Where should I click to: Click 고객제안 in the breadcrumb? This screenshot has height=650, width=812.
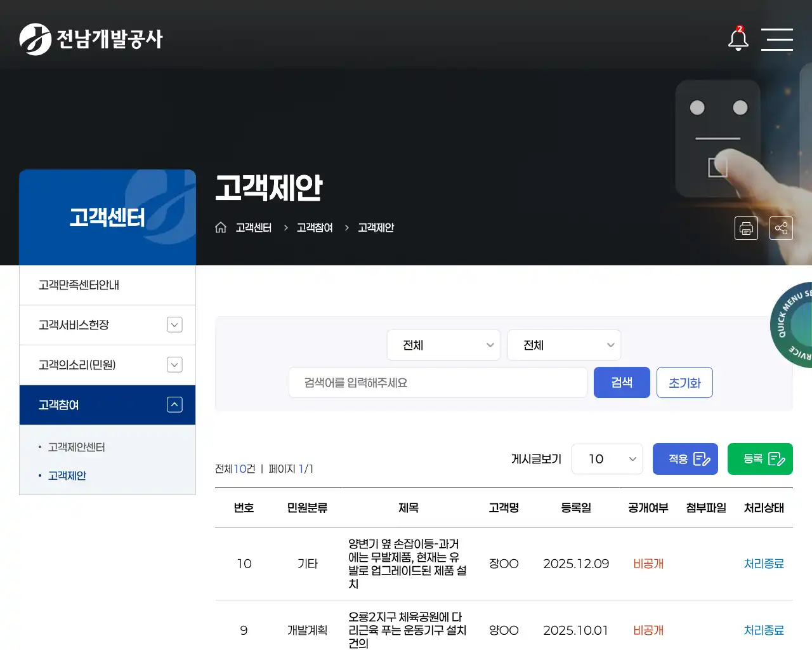(x=376, y=227)
